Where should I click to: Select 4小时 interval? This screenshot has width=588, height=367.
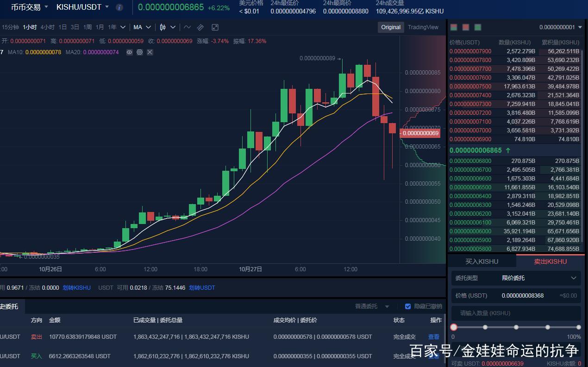pyautogui.click(x=47, y=27)
